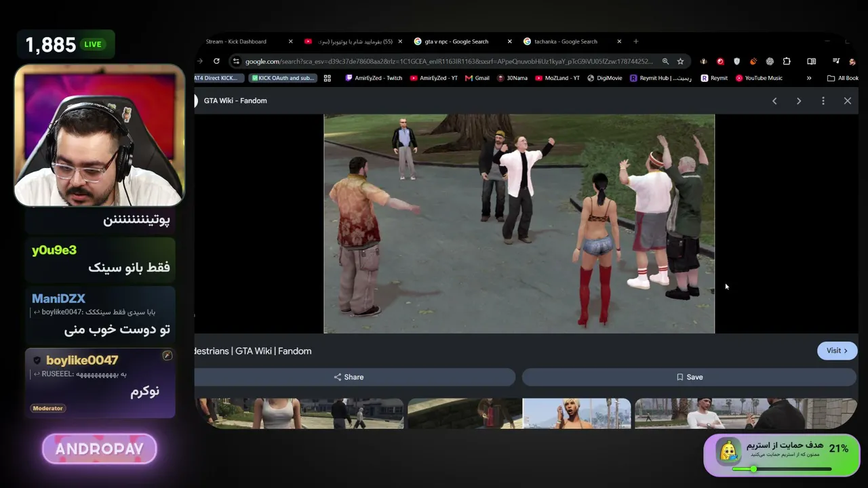The height and width of the screenshot is (488, 868).
Task: Switch to the YouTube tab
Action: tap(353, 41)
